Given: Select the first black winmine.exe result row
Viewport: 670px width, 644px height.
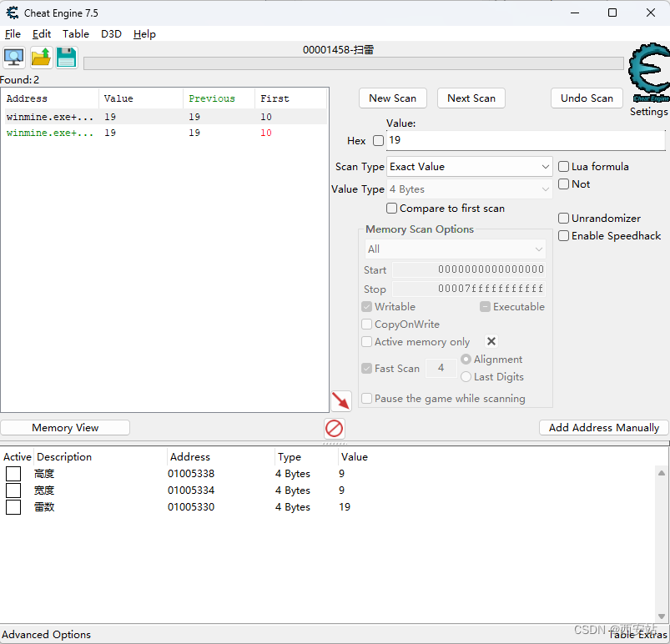Looking at the screenshot, I should (x=164, y=117).
